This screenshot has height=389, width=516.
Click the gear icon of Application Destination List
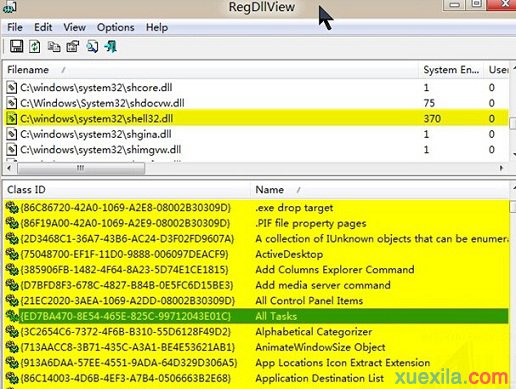tap(12, 378)
